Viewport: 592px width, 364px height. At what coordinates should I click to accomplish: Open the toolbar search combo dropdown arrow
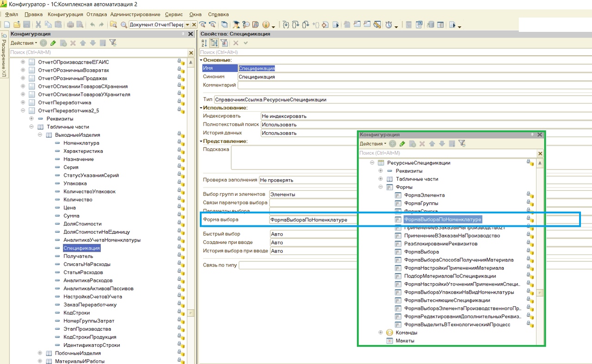point(188,24)
